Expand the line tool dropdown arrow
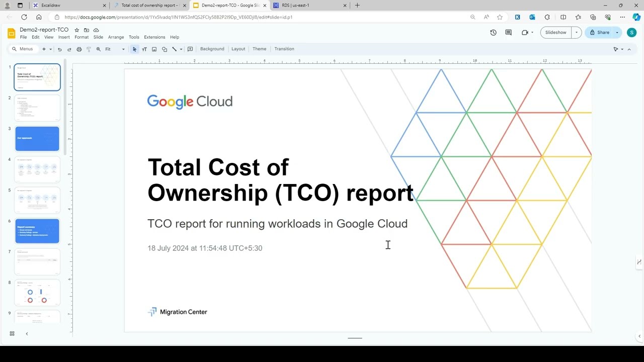644x362 pixels. [x=181, y=49]
